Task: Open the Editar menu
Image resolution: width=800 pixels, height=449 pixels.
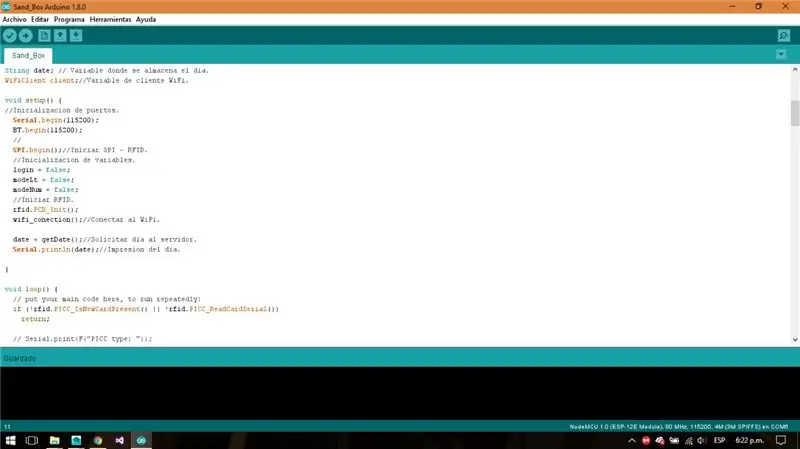Action: pyautogui.click(x=40, y=19)
